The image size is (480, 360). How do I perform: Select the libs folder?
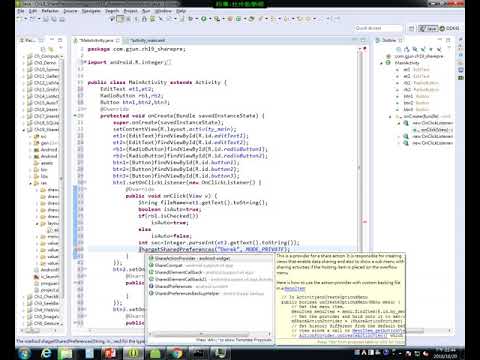point(41,176)
